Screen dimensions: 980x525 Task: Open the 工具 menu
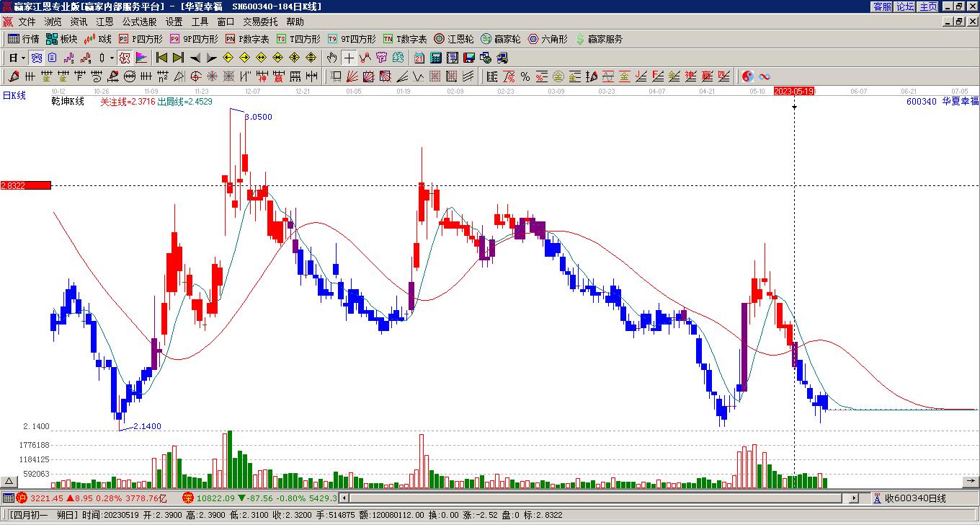[200, 22]
